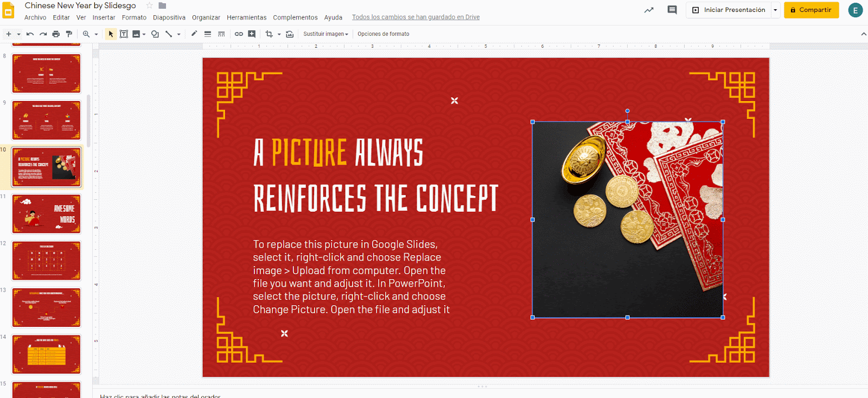The image size is (868, 398).
Task: Click the activity trend arrow icon
Action: (649, 10)
